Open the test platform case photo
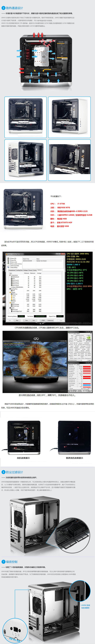 (x=23, y=209)
